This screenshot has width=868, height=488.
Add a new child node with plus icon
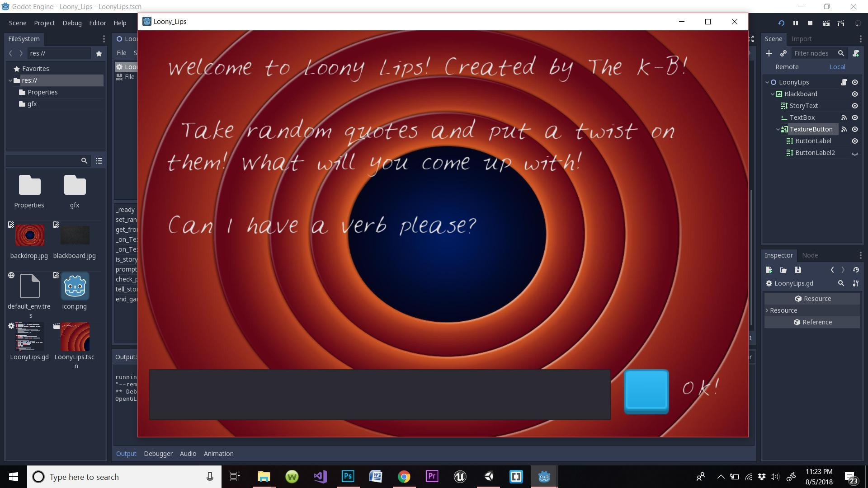pos(769,53)
